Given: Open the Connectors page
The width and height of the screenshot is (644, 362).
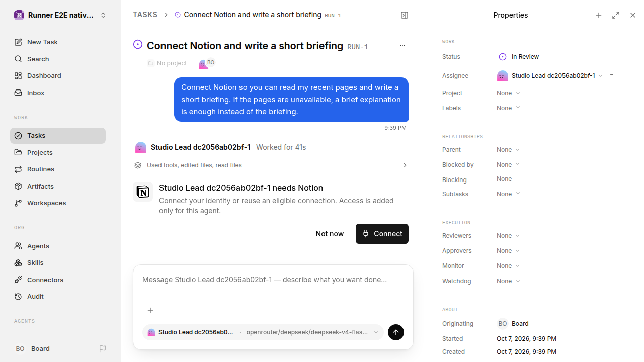Looking at the screenshot, I should pos(58,280).
